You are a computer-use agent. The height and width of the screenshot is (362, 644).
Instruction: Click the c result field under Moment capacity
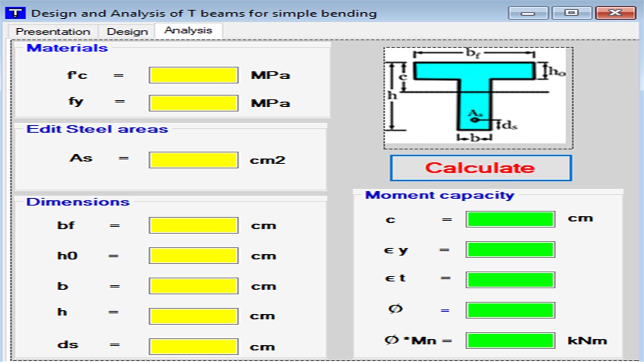point(511,219)
